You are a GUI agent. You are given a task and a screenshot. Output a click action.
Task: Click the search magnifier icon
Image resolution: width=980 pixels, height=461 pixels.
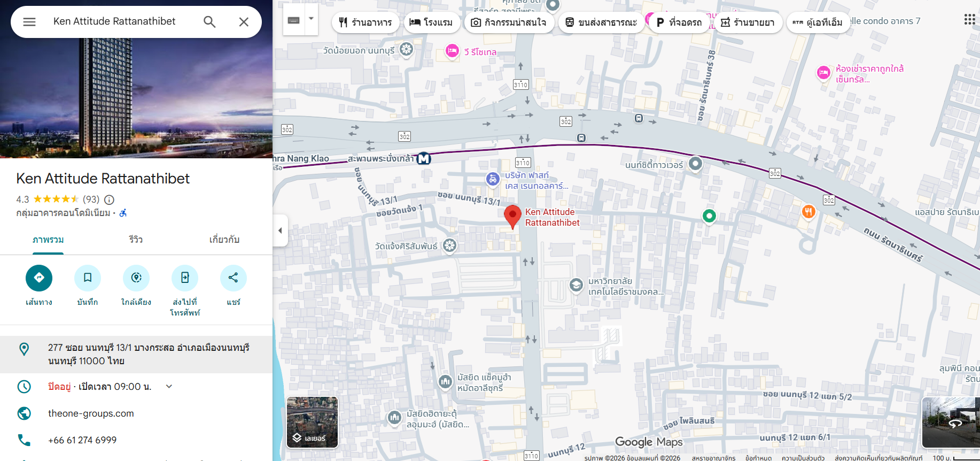click(x=209, y=22)
